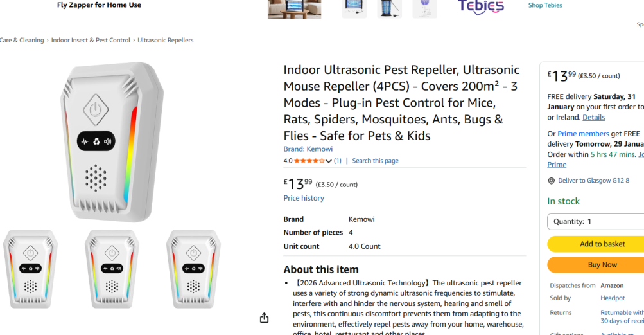Open the FREE delivery Details link
The image size is (644, 335).
tap(593, 117)
